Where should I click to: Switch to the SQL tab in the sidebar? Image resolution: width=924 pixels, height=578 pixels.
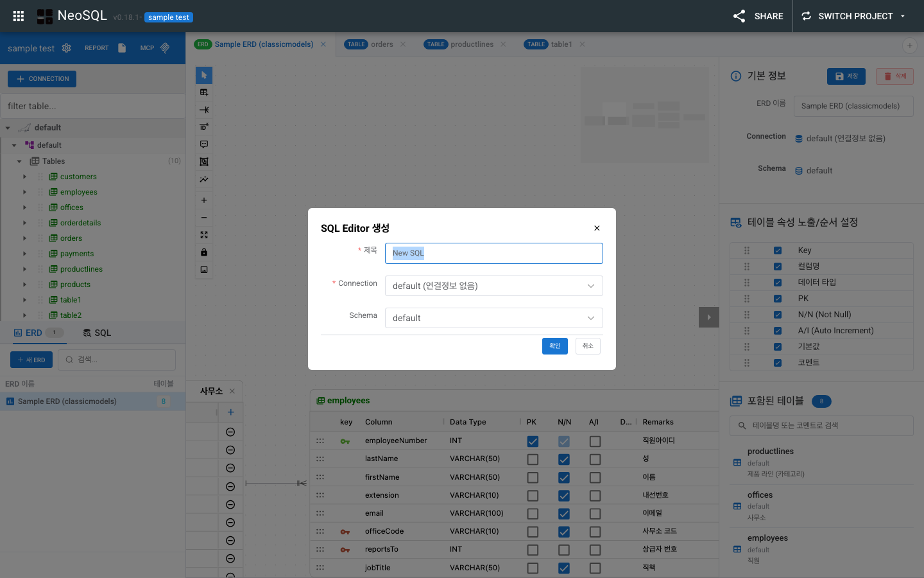(x=96, y=332)
